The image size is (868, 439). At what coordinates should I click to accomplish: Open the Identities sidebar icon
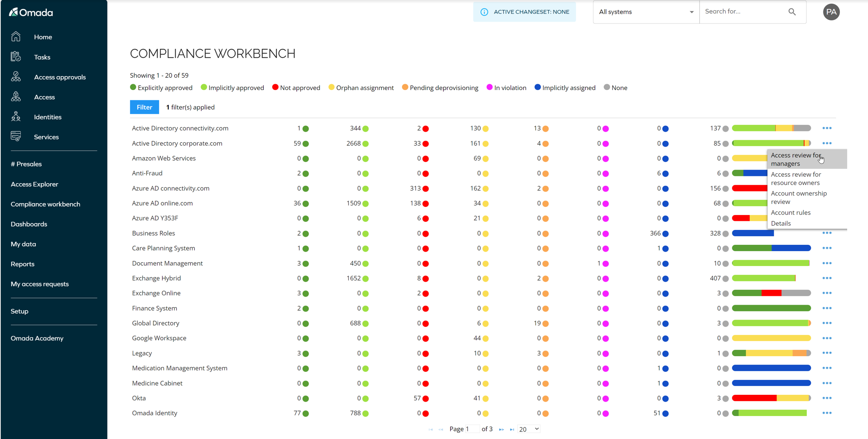[x=16, y=116]
